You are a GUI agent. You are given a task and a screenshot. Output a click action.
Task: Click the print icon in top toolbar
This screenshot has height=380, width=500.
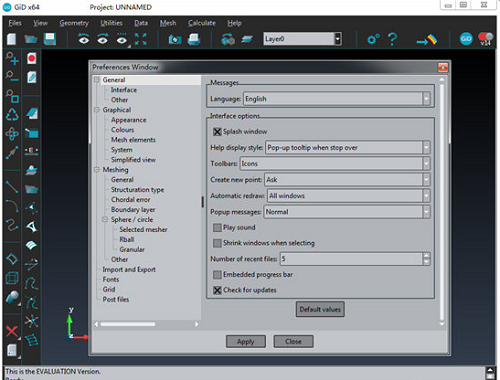pyautogui.click(x=194, y=39)
